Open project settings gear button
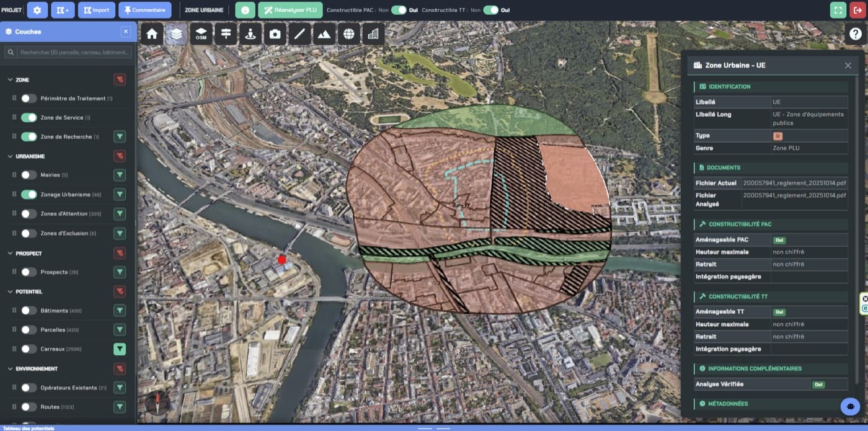The height and width of the screenshot is (431, 868). point(37,10)
